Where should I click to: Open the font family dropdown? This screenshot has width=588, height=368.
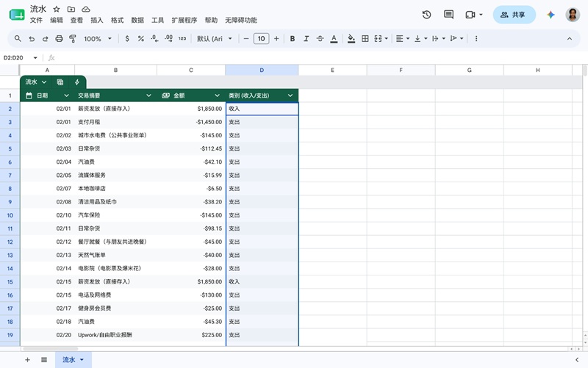(215, 39)
